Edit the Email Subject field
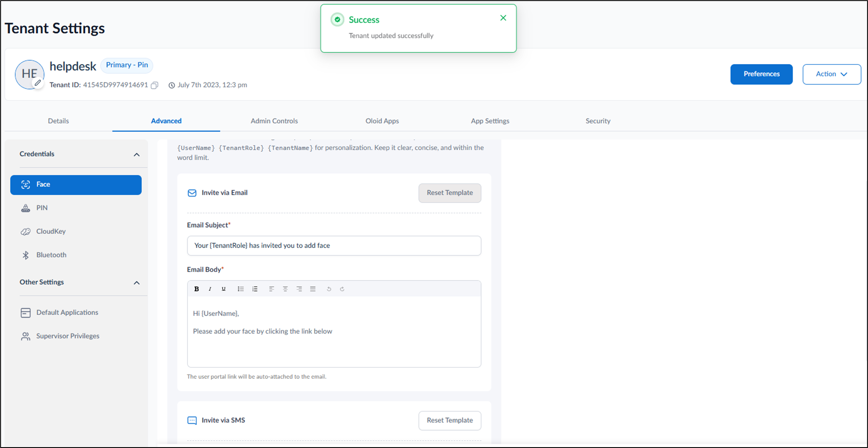868x448 pixels. 334,245
